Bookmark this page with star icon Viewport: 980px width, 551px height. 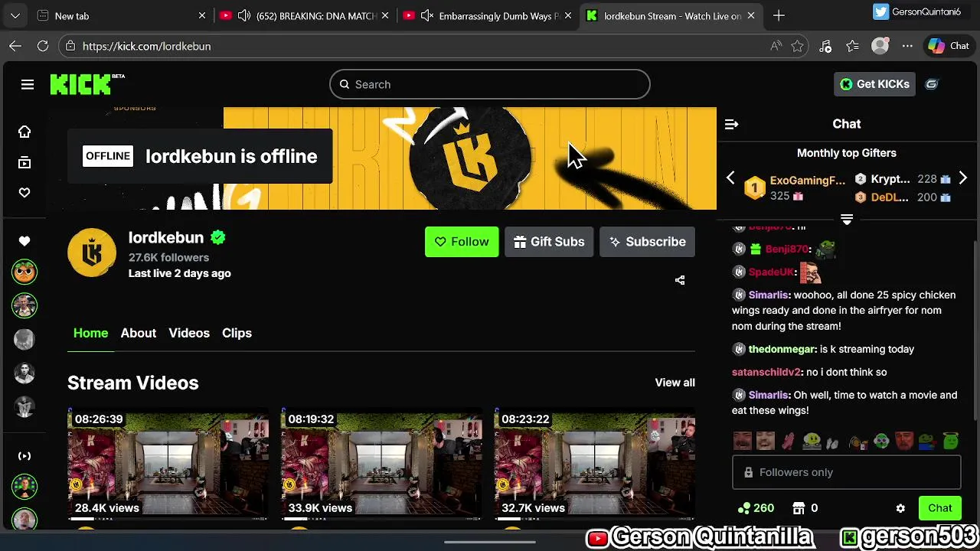[x=797, y=46]
